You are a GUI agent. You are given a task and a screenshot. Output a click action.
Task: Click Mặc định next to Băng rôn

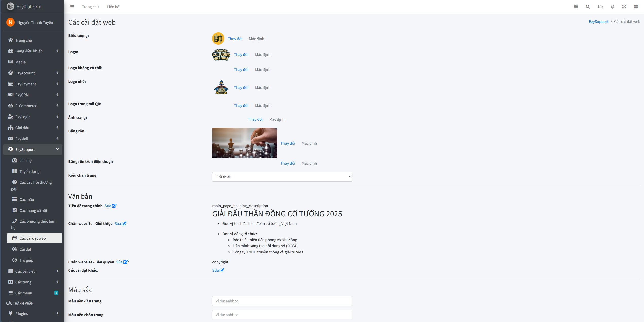pos(309,143)
